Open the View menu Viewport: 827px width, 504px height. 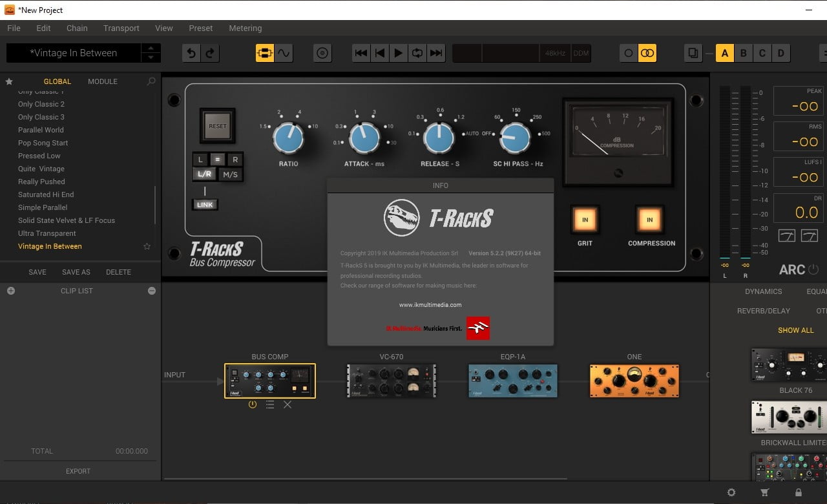[164, 28]
